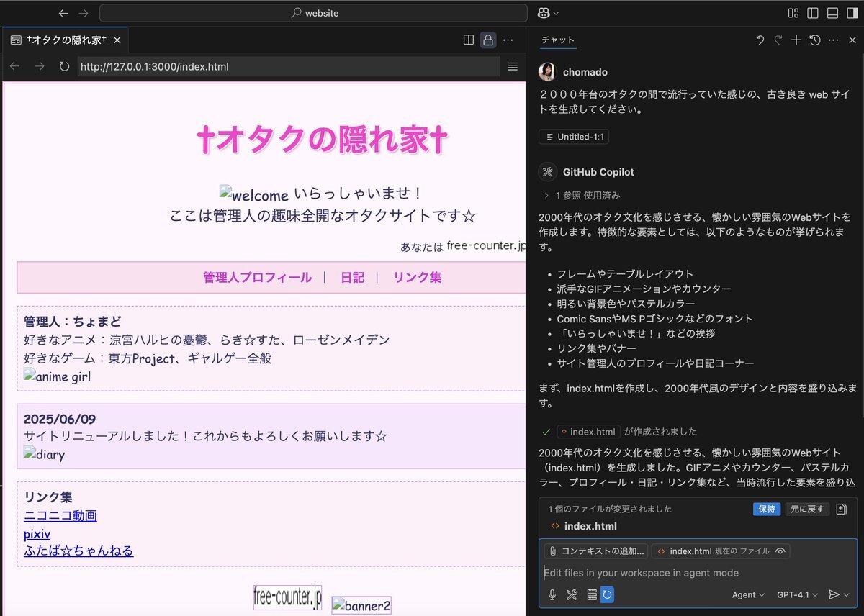Click the banner2 broken image
This screenshot has width=864, height=616.
[x=361, y=605]
